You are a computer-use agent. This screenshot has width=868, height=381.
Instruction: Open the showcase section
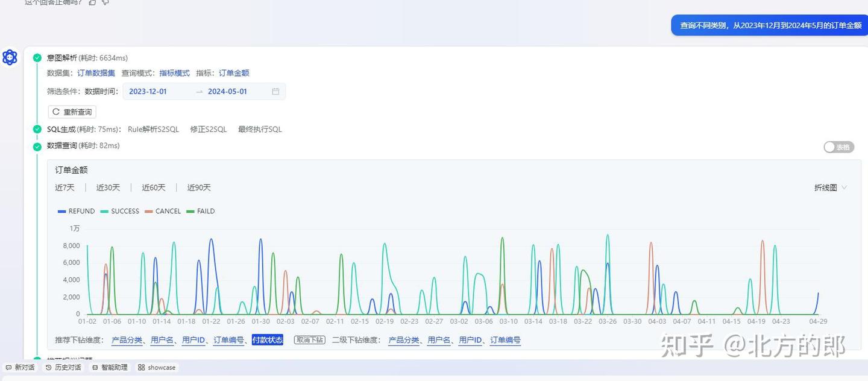pos(157,367)
